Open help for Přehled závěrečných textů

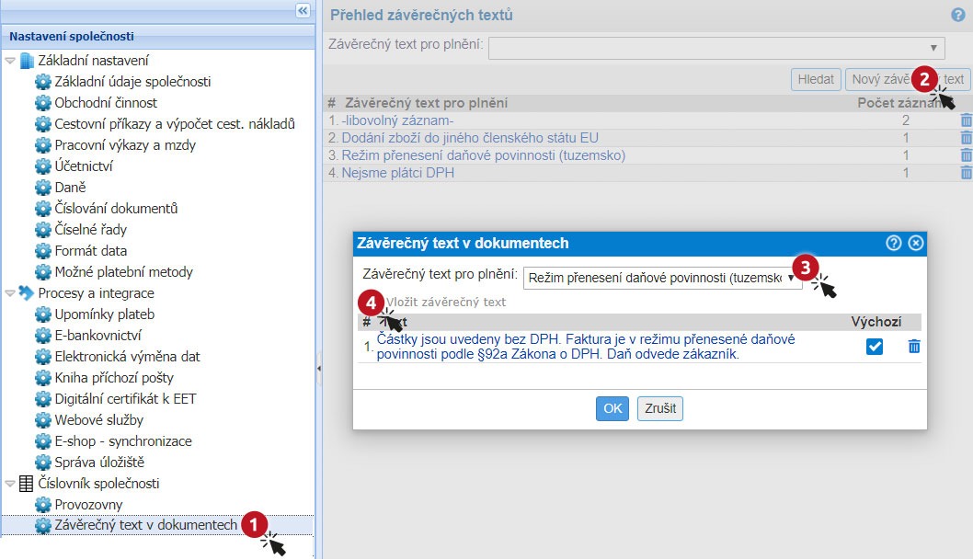(x=957, y=15)
